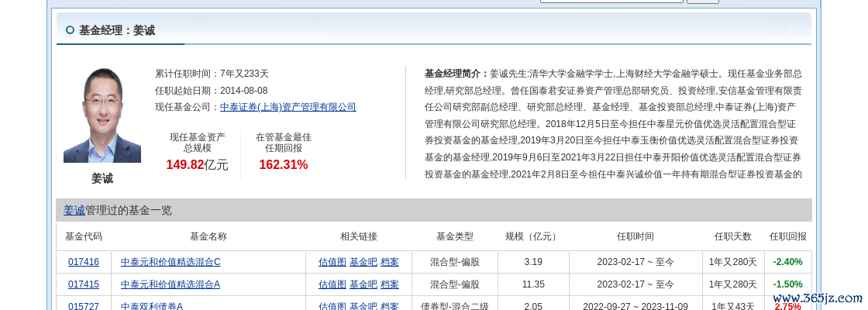Click the search input field at top
The image size is (868, 310).
coord(611,1)
